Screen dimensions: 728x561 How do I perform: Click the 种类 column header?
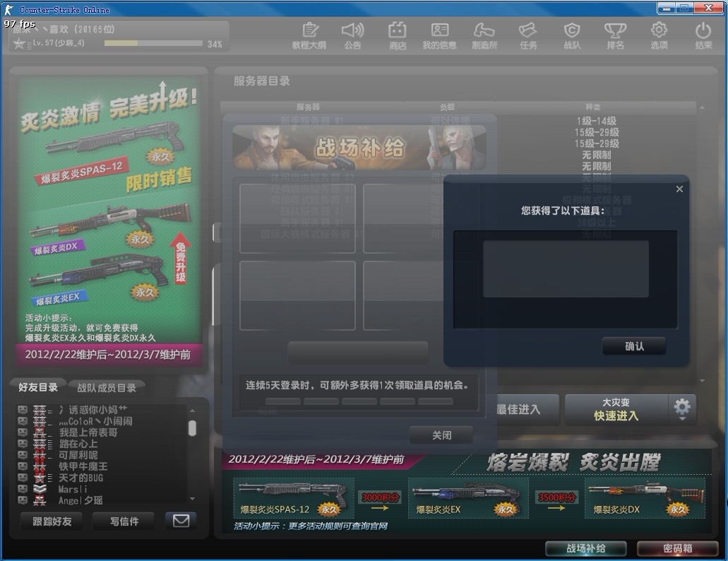593,107
